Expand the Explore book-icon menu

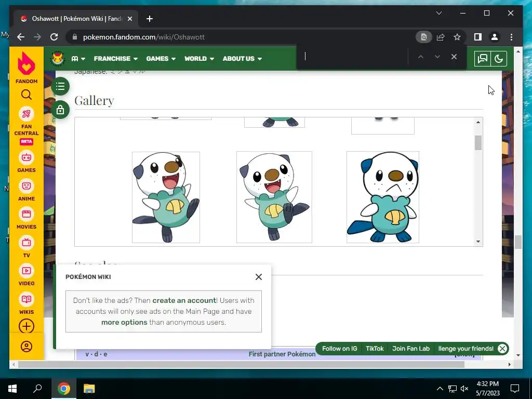click(78, 59)
